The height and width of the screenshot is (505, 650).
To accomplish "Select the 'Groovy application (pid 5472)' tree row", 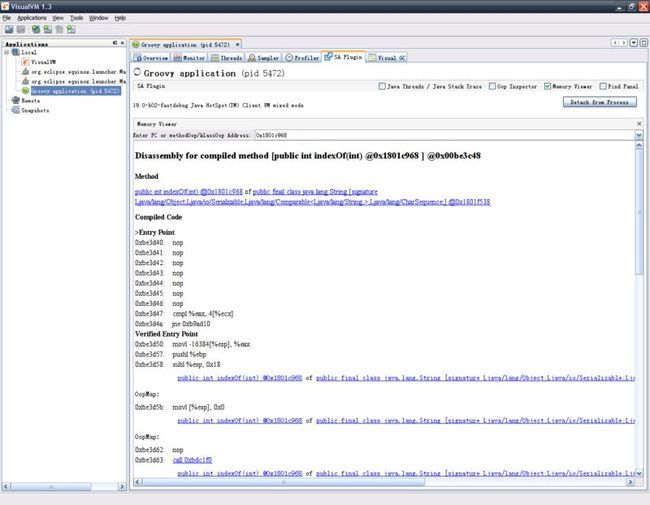I will (x=76, y=91).
